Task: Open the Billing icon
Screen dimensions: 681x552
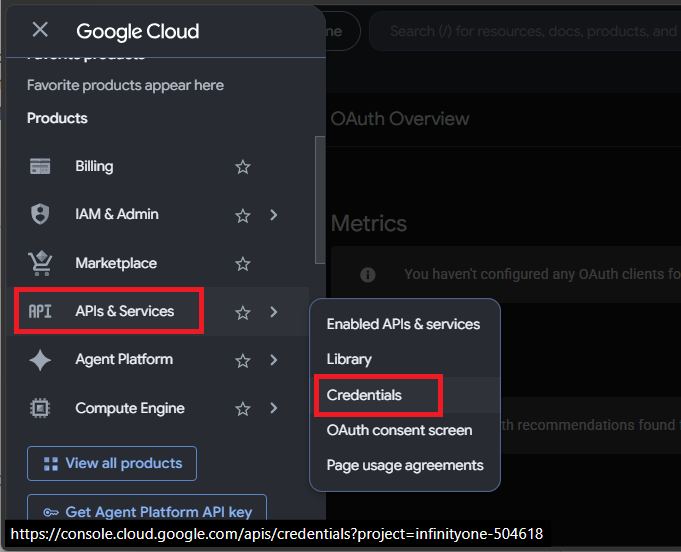Action: point(40,166)
